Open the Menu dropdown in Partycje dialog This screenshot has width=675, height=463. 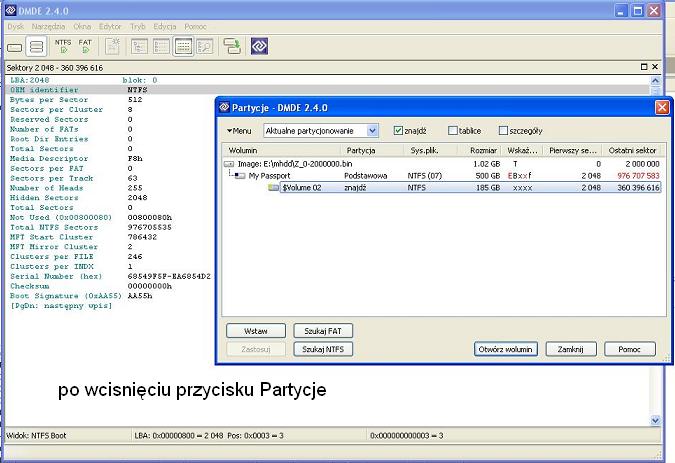pos(239,131)
